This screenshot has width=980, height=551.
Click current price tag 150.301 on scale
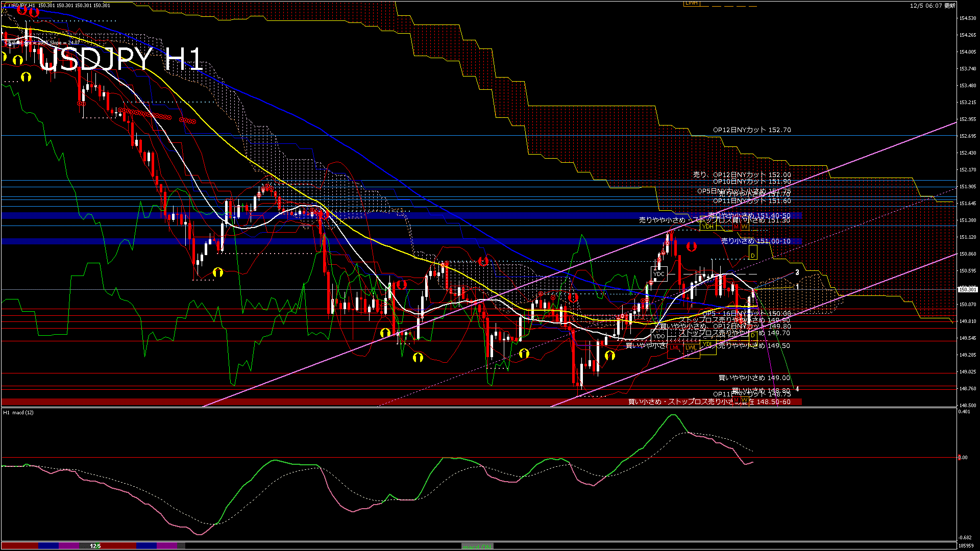coord(967,289)
